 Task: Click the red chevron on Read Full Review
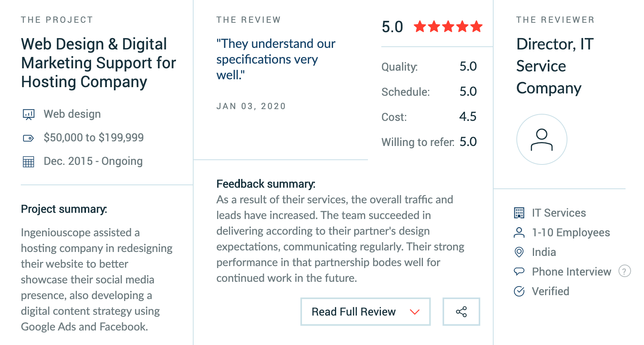click(415, 312)
